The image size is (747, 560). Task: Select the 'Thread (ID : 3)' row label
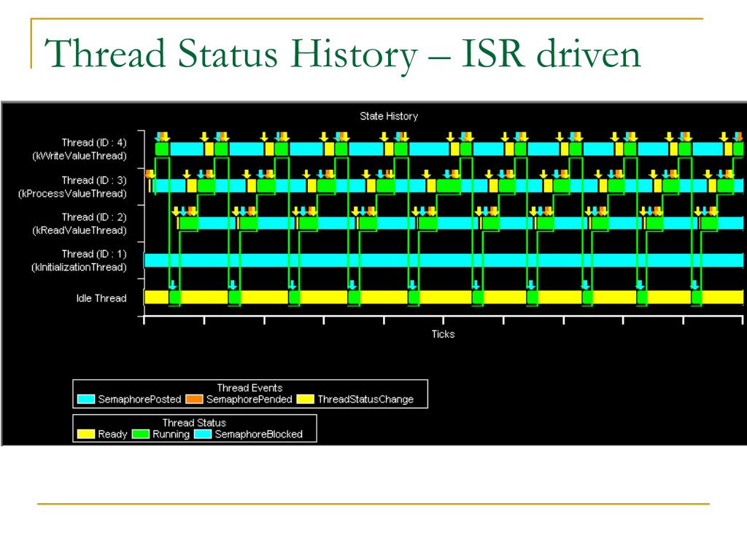coord(94,180)
